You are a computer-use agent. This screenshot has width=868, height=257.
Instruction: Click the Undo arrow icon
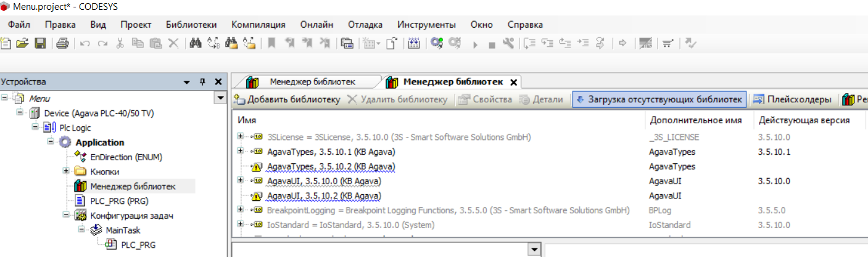85,44
